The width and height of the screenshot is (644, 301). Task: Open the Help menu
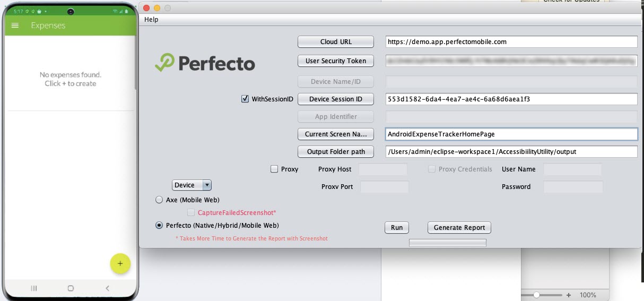(151, 20)
